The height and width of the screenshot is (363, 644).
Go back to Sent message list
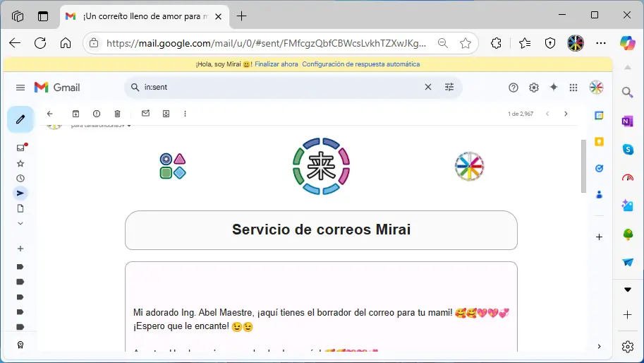[49, 114]
